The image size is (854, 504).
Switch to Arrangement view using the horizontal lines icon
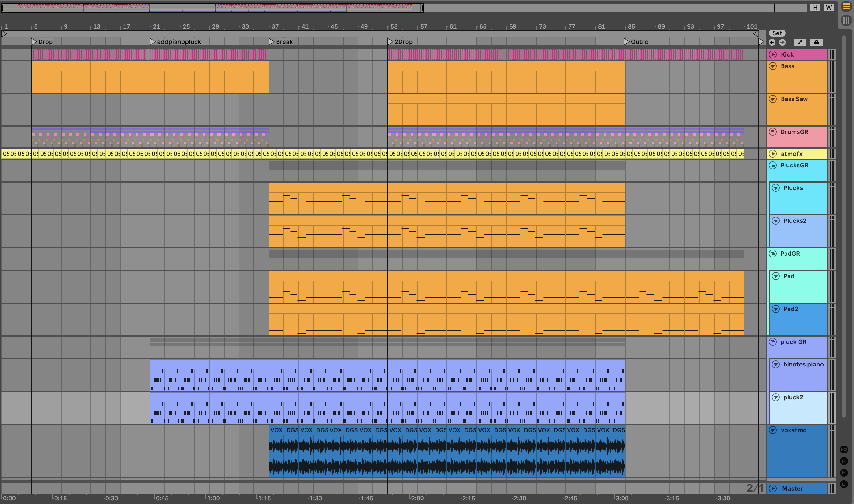846,6
